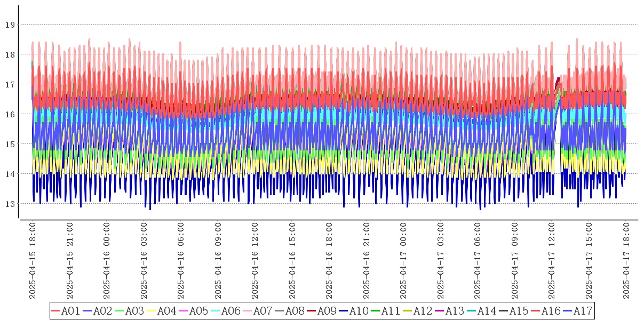
Task: Click the 2025-04-16 12:00 time axis label
Action: [256, 261]
